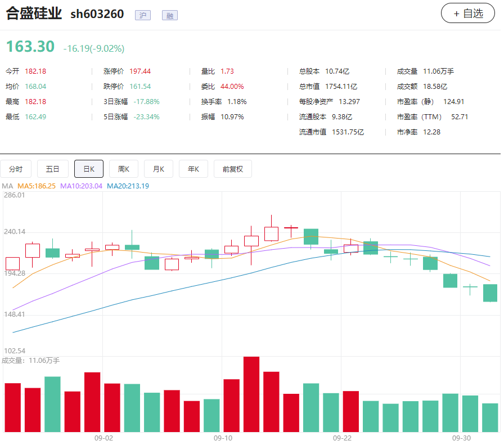Click the 流通股本 value 9.38亿

click(342, 116)
